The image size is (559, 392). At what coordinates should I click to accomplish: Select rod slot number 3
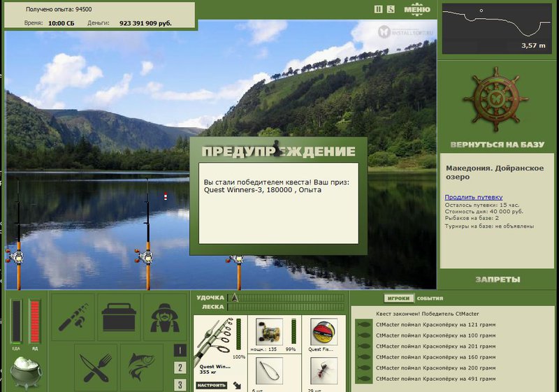coord(180,385)
